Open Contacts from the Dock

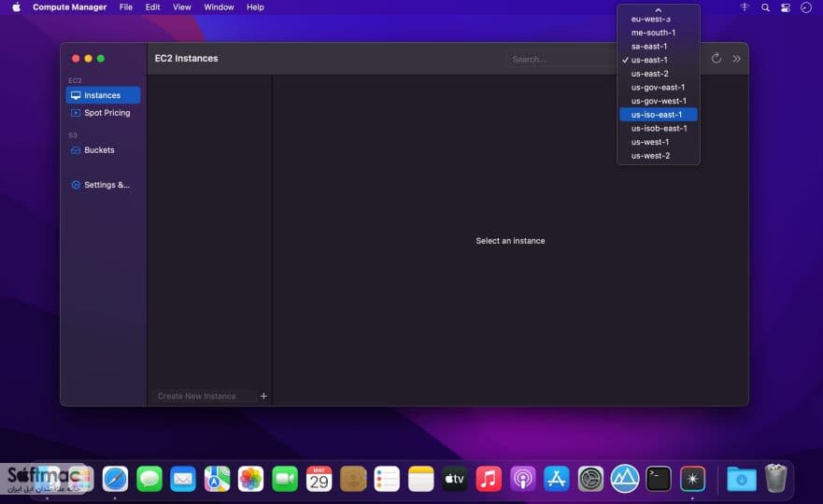pyautogui.click(x=353, y=479)
